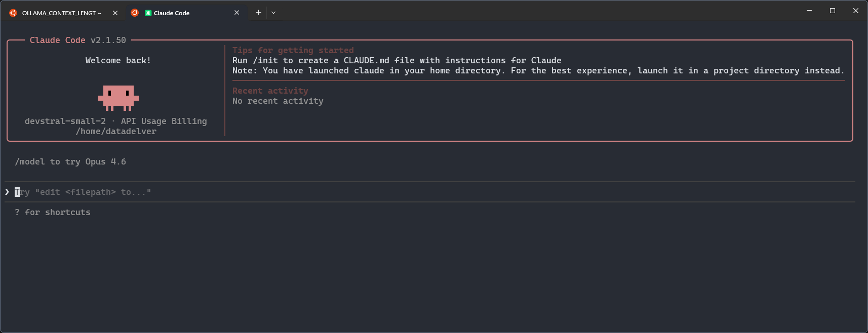Click the "/home/datadelver" path text

[116, 131]
